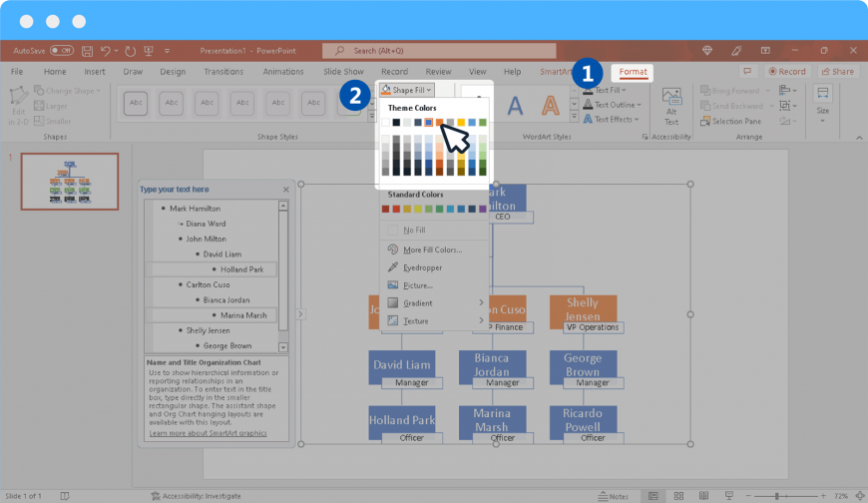This screenshot has height=503, width=868.
Task: Pick the selected blue theme color swatch
Action: click(x=428, y=123)
